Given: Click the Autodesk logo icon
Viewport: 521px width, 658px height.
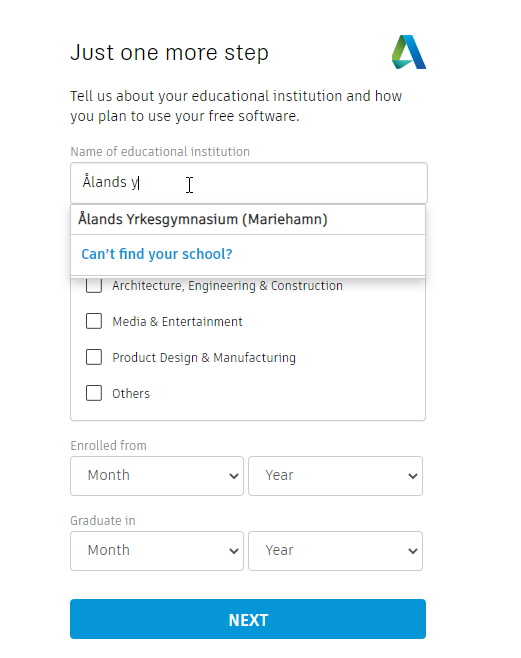Looking at the screenshot, I should (x=409, y=52).
